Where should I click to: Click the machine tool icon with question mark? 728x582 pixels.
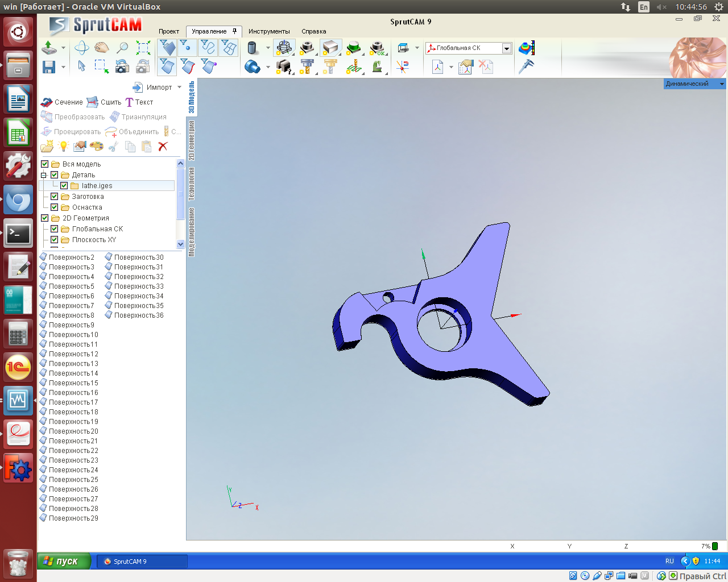point(284,67)
